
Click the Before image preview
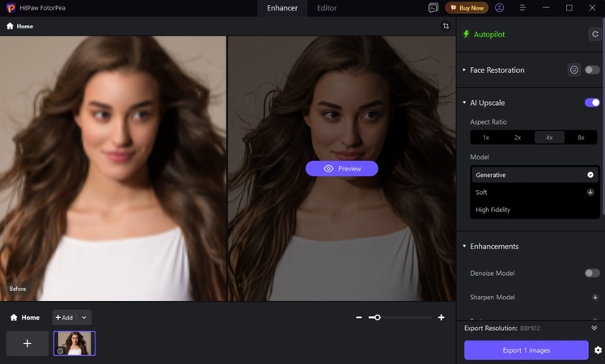[113, 168]
